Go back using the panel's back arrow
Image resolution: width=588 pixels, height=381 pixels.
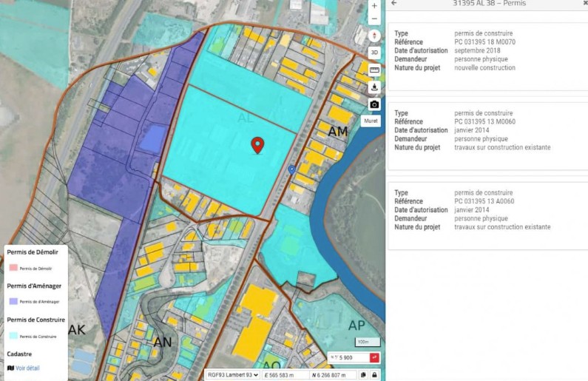coord(394,4)
